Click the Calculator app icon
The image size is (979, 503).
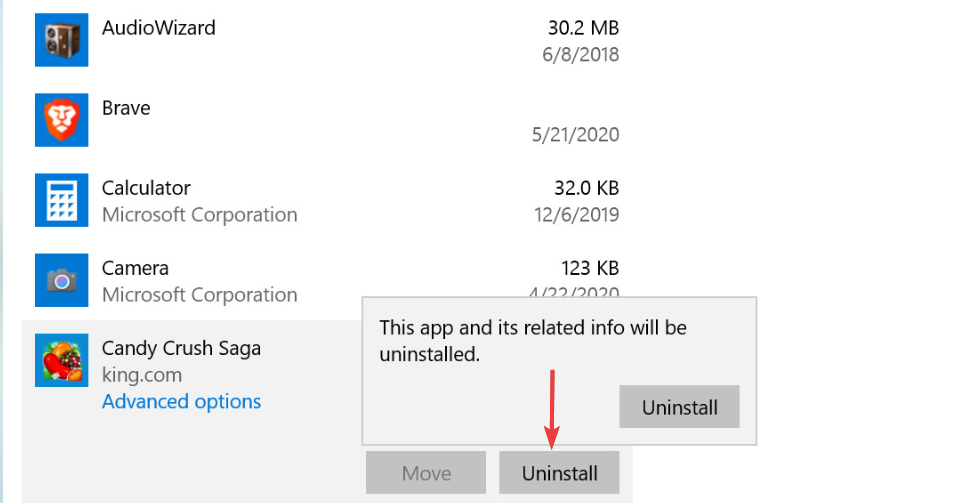[61, 200]
